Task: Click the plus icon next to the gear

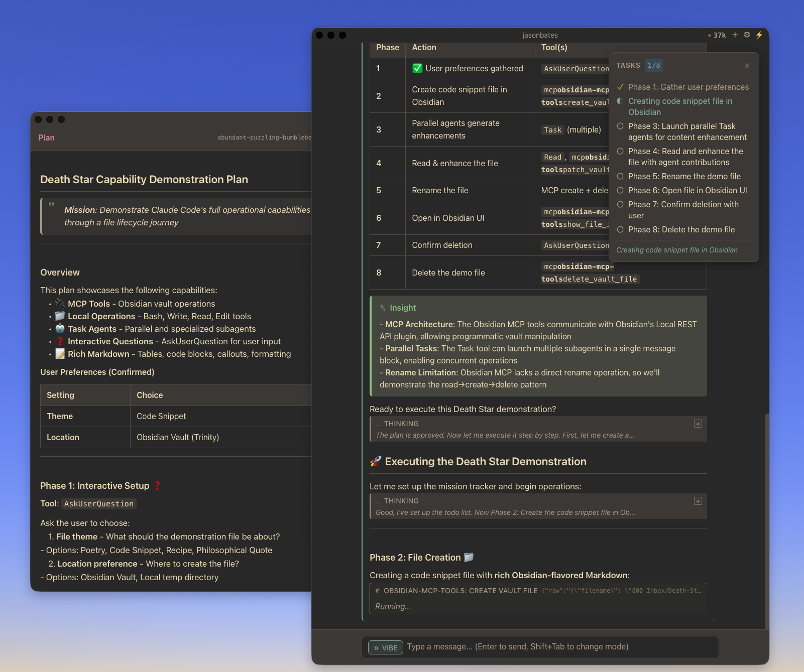Action: [735, 35]
